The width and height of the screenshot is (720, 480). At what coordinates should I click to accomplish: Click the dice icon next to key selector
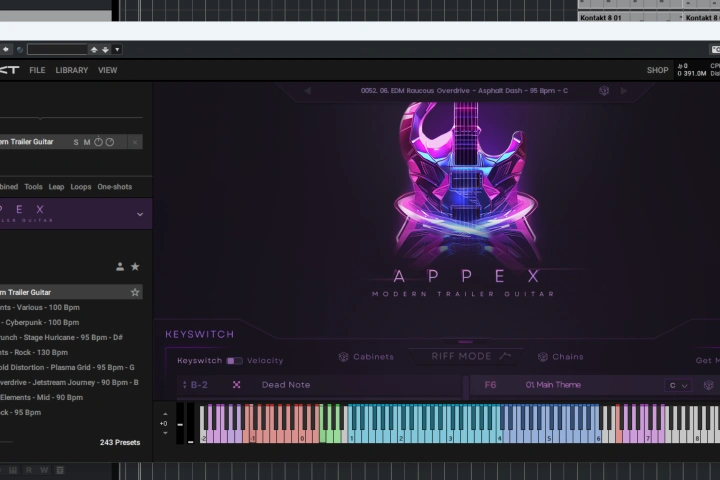[709, 385]
